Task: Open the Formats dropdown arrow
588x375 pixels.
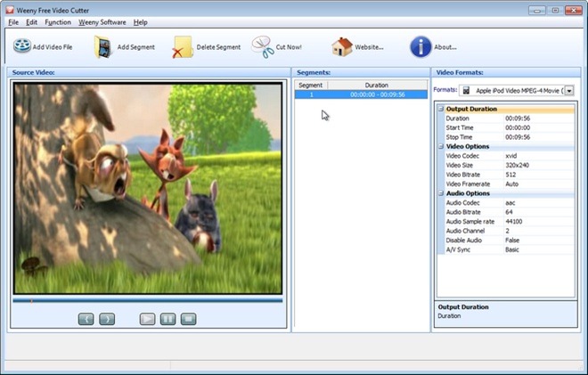Action: [569, 91]
